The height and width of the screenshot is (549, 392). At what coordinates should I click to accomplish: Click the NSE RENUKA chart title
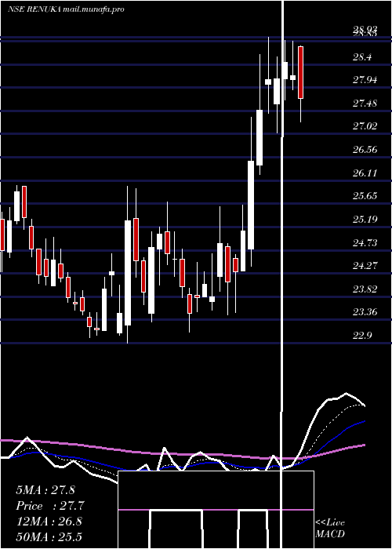coord(66,9)
